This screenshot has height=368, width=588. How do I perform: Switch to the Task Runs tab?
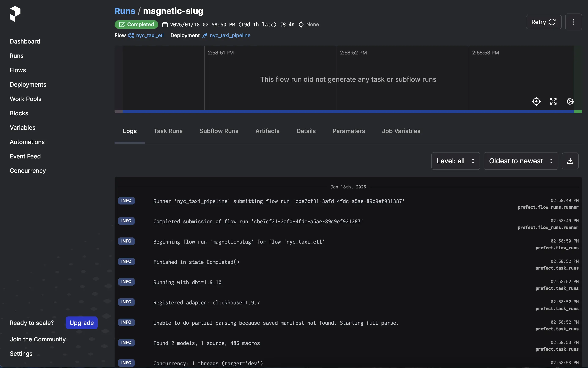[x=168, y=131]
